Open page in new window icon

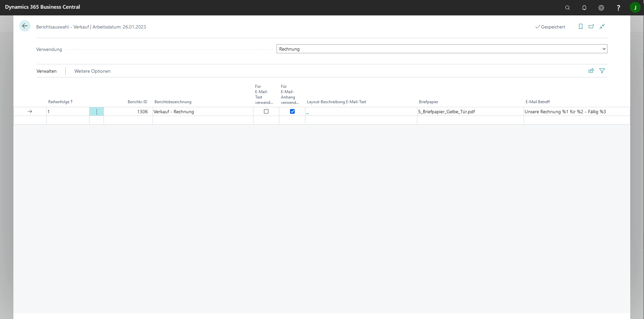click(x=591, y=26)
